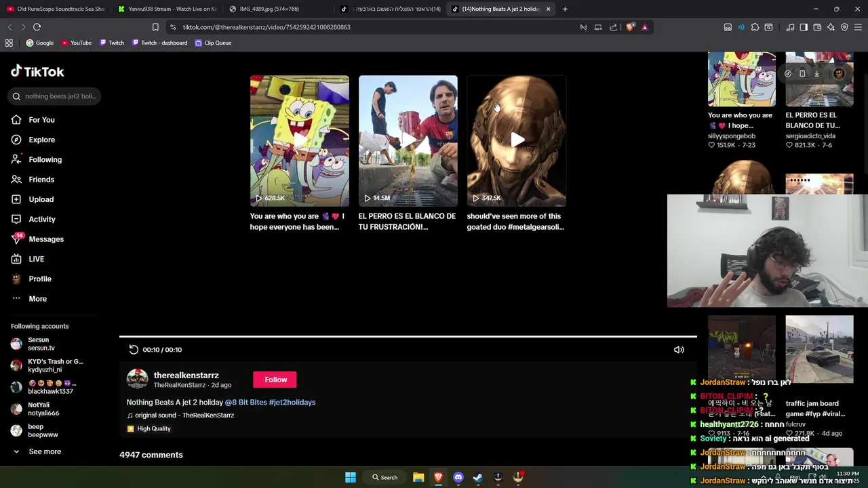868x488 pixels.
Task: Open a new browser tab
Action: pos(565,9)
